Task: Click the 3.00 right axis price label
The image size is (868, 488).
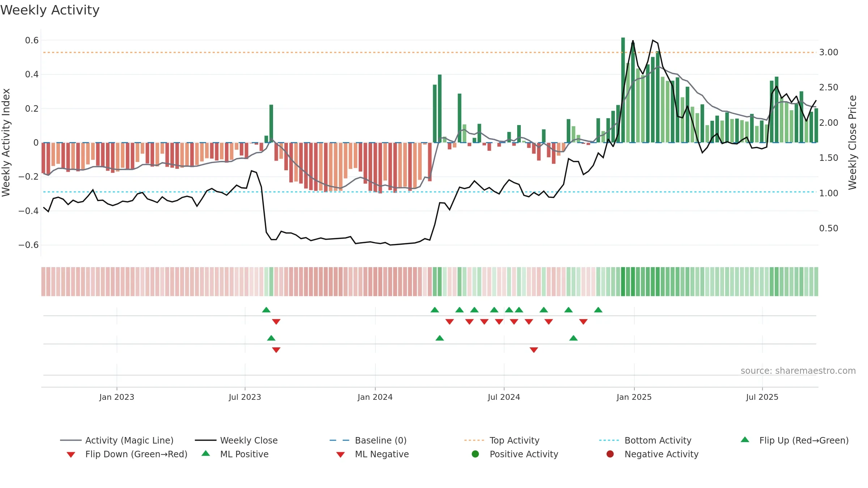Action: click(x=829, y=52)
